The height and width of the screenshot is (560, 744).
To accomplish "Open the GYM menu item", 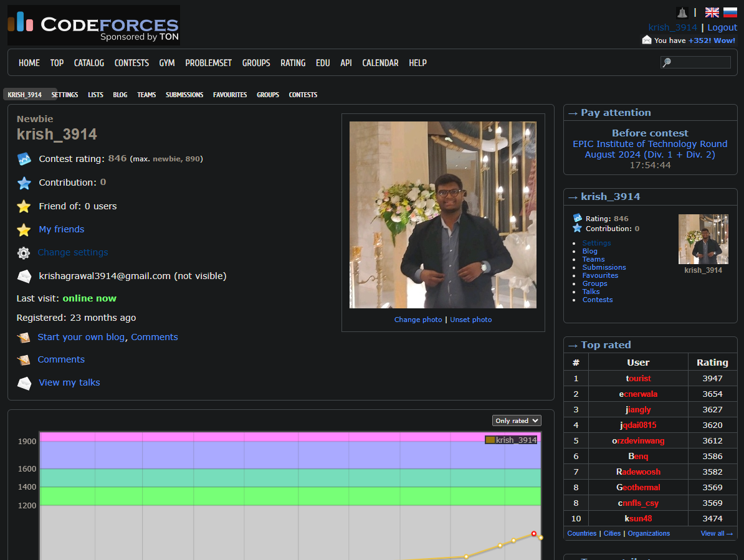I will click(167, 62).
